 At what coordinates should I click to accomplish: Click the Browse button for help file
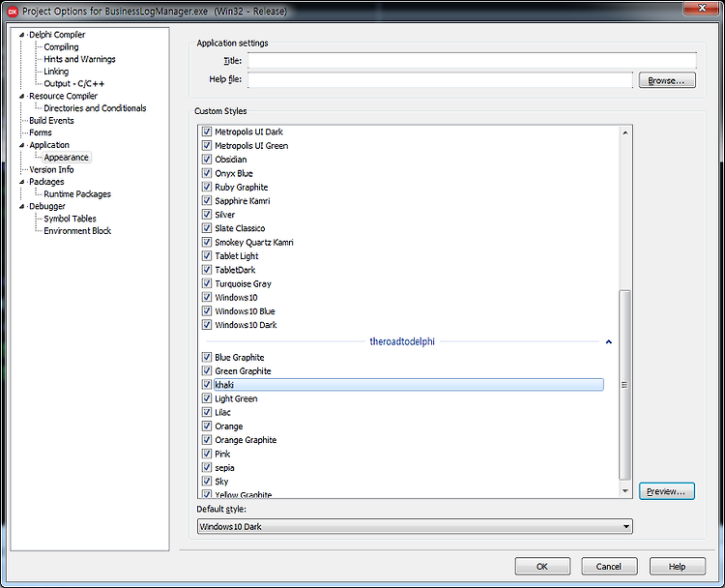click(667, 80)
